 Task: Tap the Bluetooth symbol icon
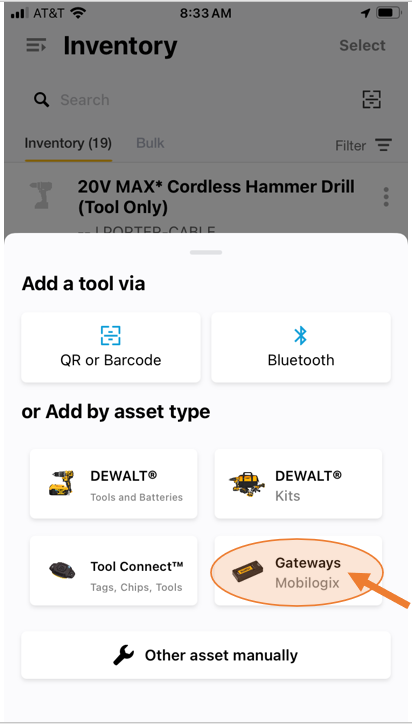coord(301,336)
